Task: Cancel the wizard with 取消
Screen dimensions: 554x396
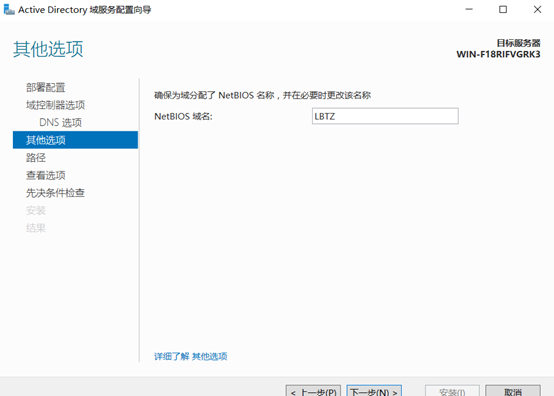Action: point(513,391)
